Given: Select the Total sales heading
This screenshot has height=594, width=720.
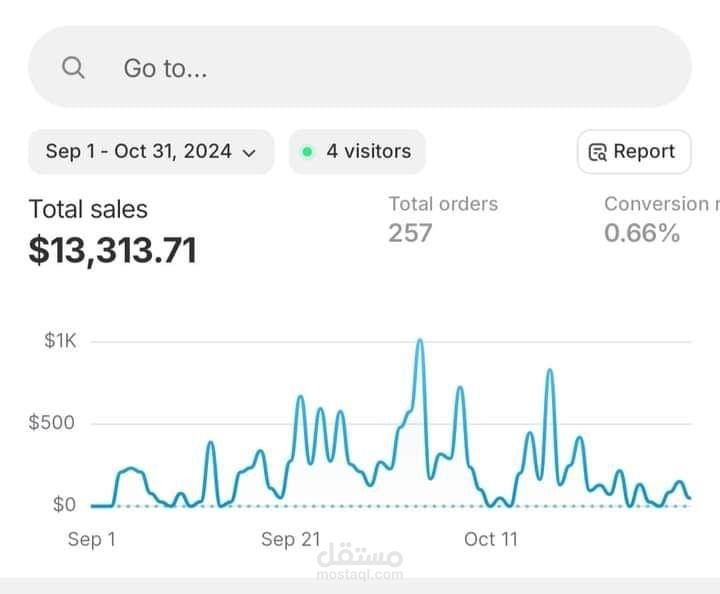Looking at the screenshot, I should [x=88, y=210].
